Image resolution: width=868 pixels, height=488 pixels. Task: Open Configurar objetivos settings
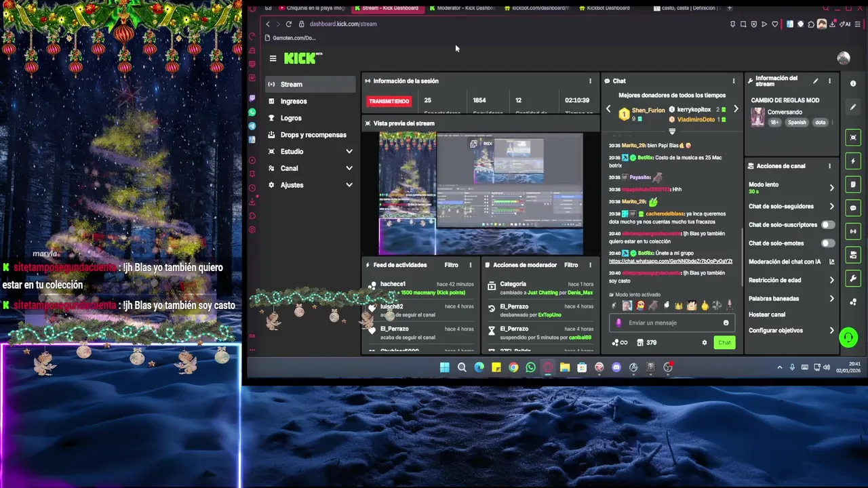click(791, 330)
